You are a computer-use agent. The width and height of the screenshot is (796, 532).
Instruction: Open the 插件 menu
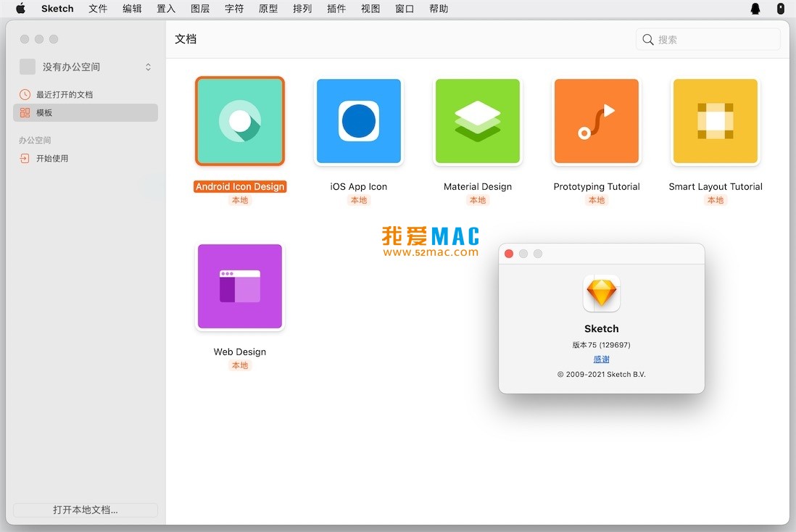click(x=336, y=9)
